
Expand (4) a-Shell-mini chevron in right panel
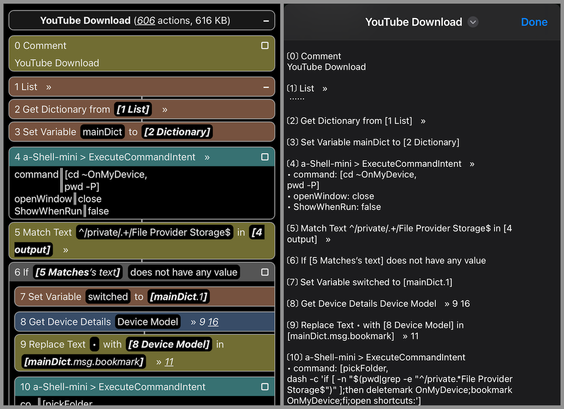click(x=472, y=164)
